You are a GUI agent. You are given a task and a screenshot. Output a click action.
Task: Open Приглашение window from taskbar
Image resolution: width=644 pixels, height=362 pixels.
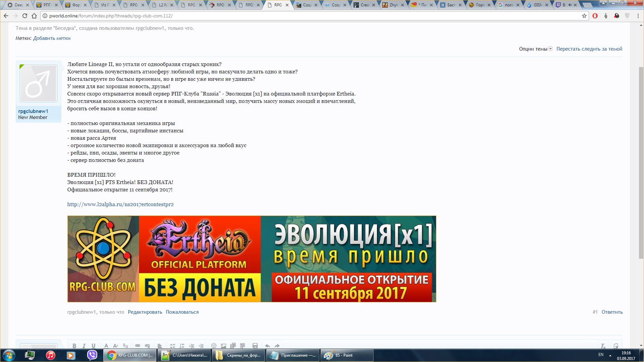[x=293, y=355]
